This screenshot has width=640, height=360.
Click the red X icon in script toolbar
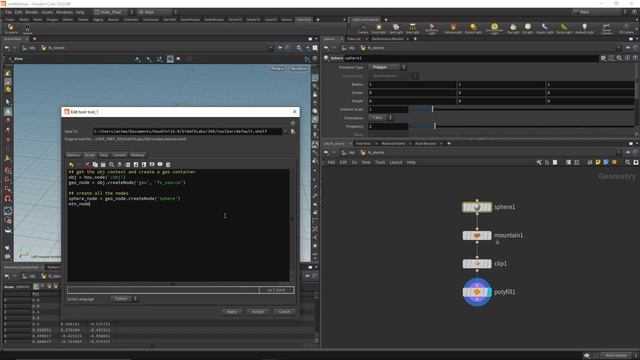point(87,164)
